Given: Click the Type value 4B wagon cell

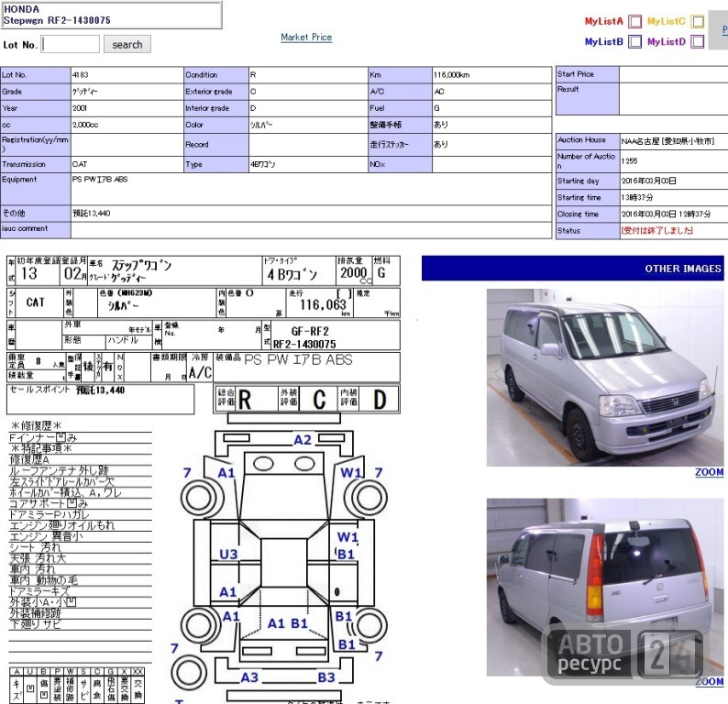Looking at the screenshot, I should point(308,164).
